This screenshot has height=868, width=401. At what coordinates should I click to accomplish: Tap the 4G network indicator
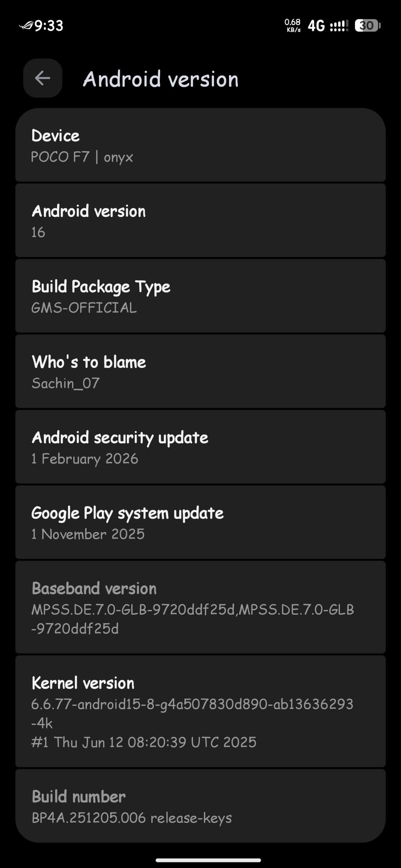(x=316, y=26)
